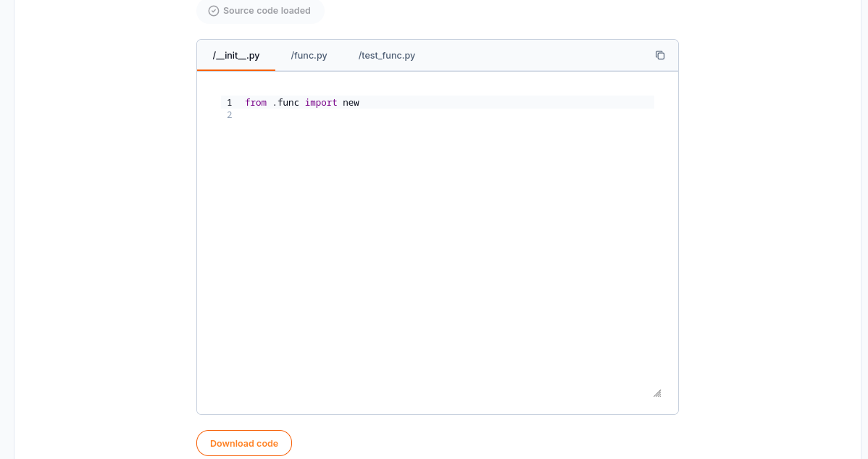This screenshot has height=459, width=868.
Task: Click code line 1 'from .func import new'
Action: [x=438, y=102]
